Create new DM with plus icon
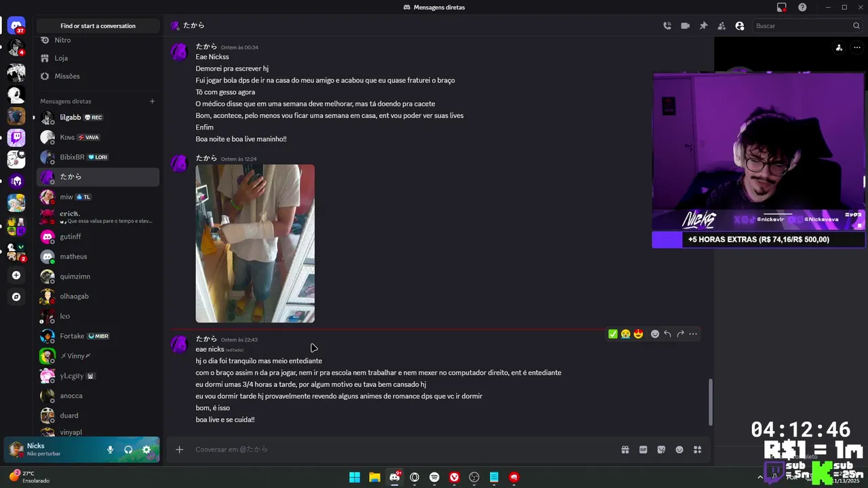Image resolution: width=868 pixels, height=488 pixels. (x=152, y=101)
